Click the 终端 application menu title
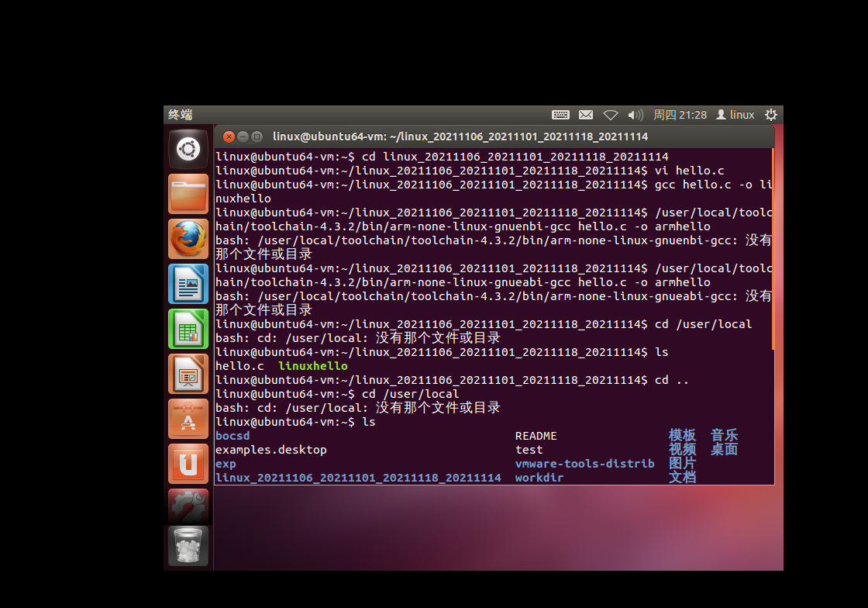The height and width of the screenshot is (608, 868). point(181,115)
